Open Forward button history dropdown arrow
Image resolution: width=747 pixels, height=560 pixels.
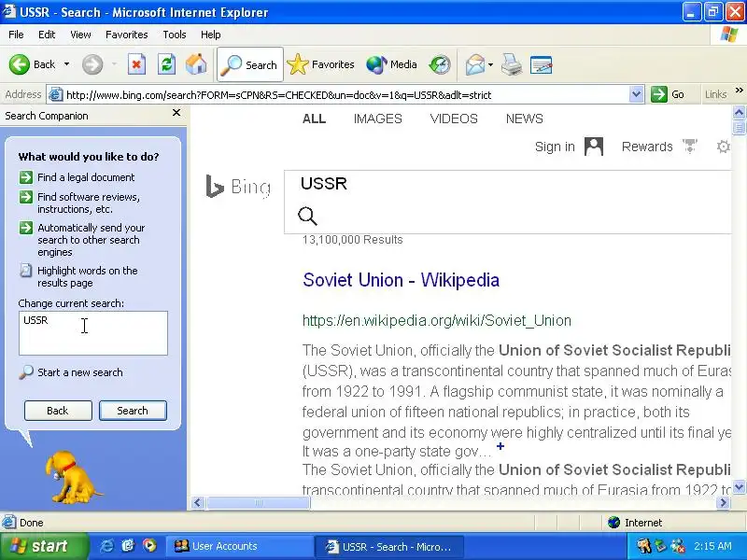[114, 64]
